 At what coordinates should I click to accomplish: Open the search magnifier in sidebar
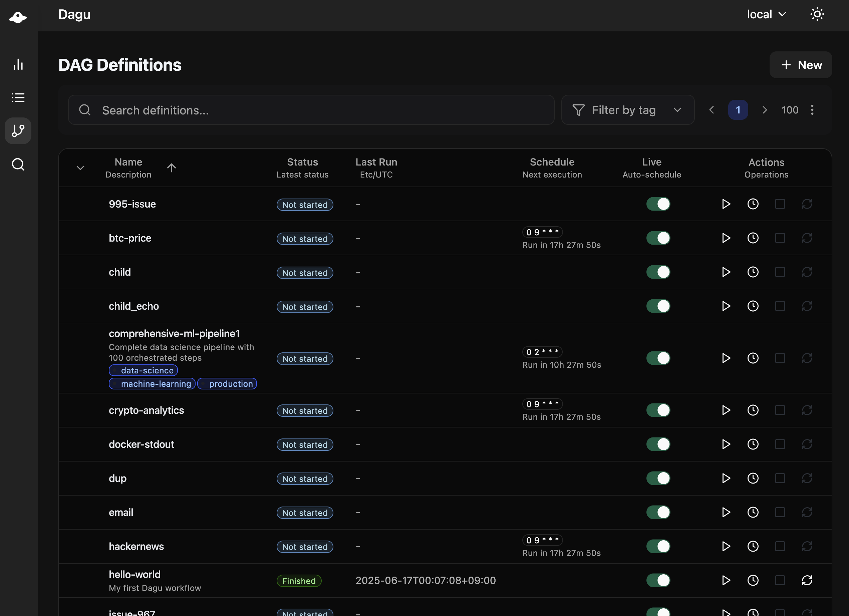(18, 164)
